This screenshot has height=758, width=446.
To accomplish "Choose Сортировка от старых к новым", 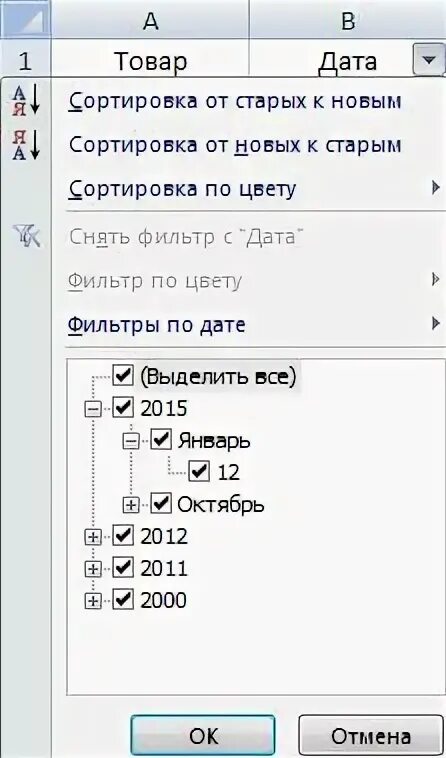I will click(235, 101).
